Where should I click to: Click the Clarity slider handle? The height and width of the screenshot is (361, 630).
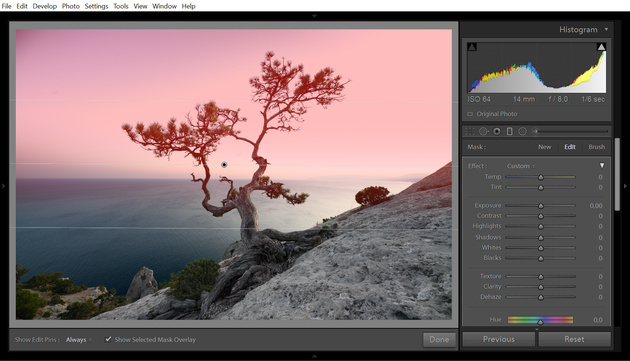point(541,287)
